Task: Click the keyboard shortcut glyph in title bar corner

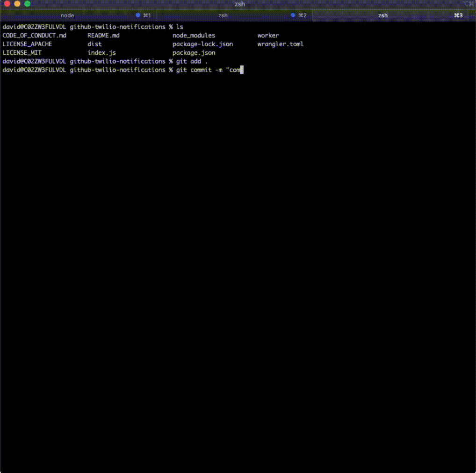Action: tap(469, 4)
